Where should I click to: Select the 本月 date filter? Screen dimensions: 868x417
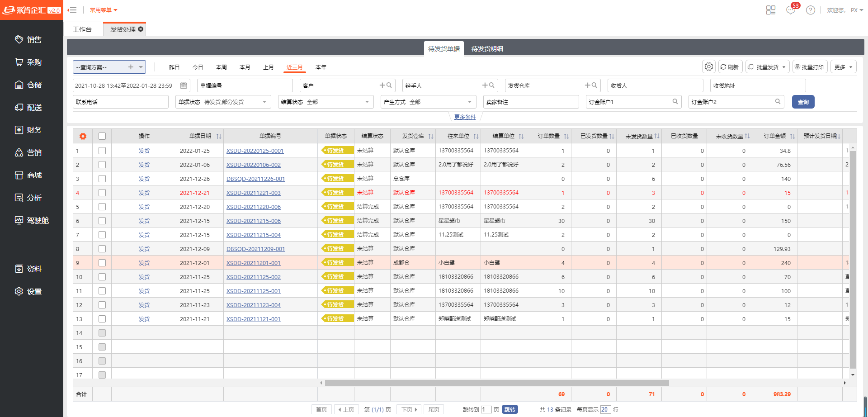[245, 67]
